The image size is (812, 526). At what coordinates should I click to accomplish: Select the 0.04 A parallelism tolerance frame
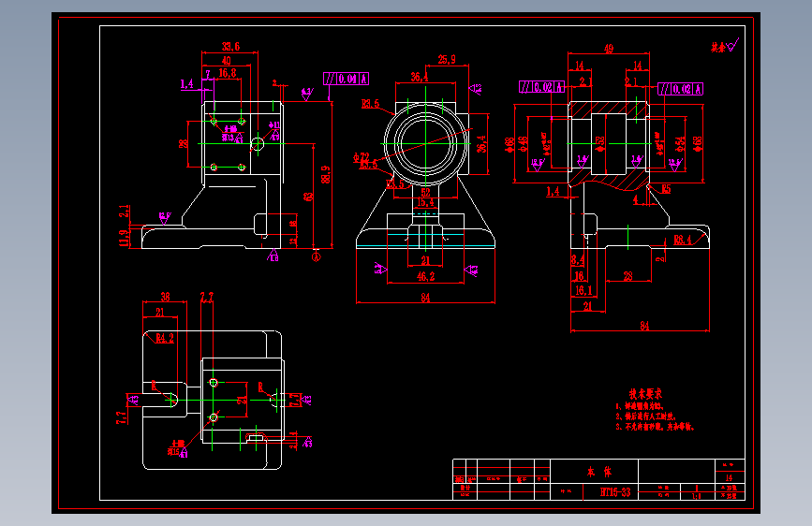[346, 79]
